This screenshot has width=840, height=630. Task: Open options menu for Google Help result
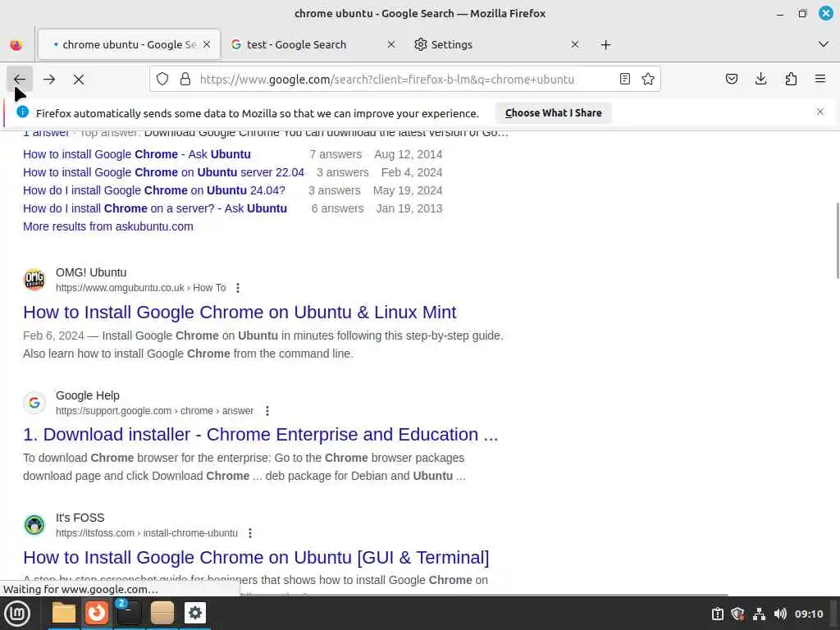pos(267,411)
